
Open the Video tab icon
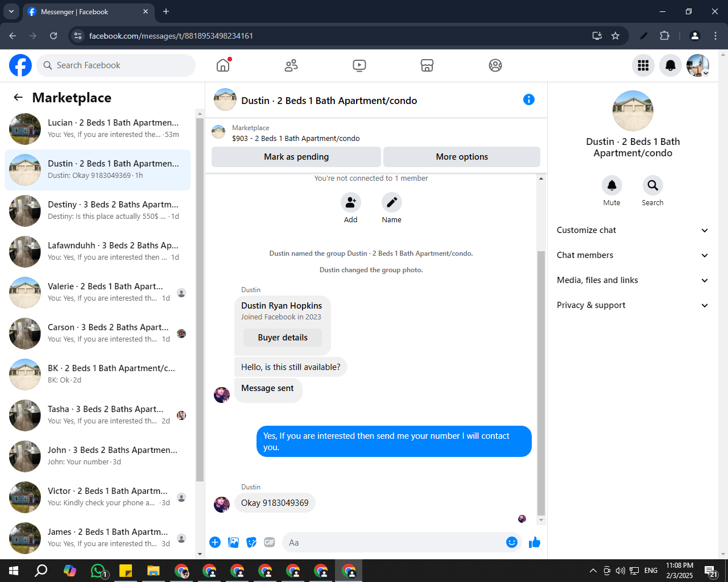pos(359,65)
